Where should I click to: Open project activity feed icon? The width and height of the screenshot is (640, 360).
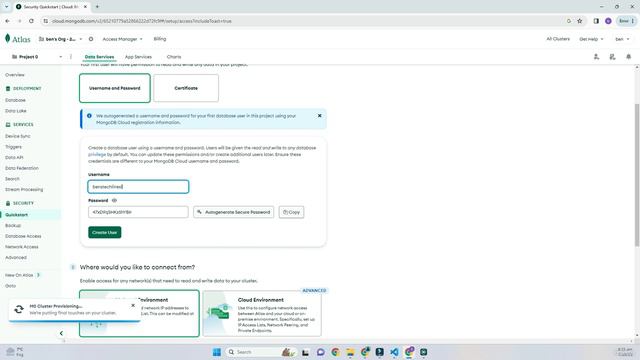click(612, 57)
